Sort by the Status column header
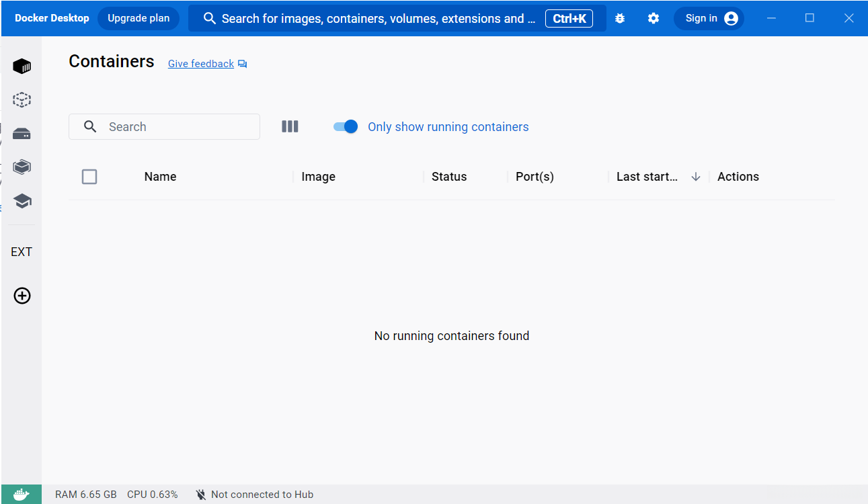 pos(449,177)
